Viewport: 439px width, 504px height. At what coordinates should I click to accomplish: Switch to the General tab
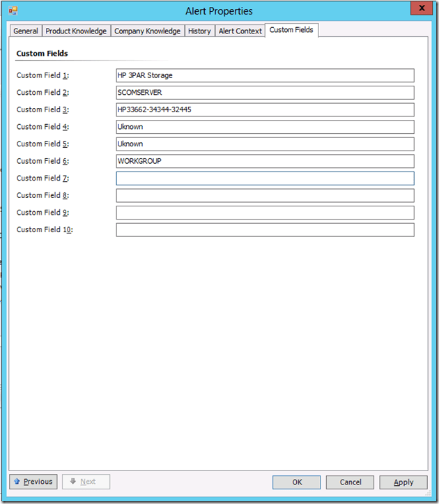26,31
